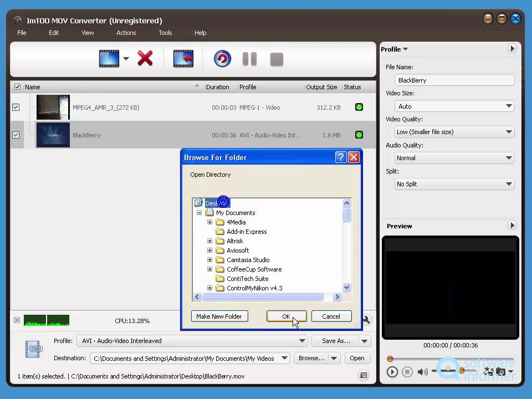Click the File Name input field
Image resolution: width=532 pixels, height=399 pixels.
(x=454, y=80)
